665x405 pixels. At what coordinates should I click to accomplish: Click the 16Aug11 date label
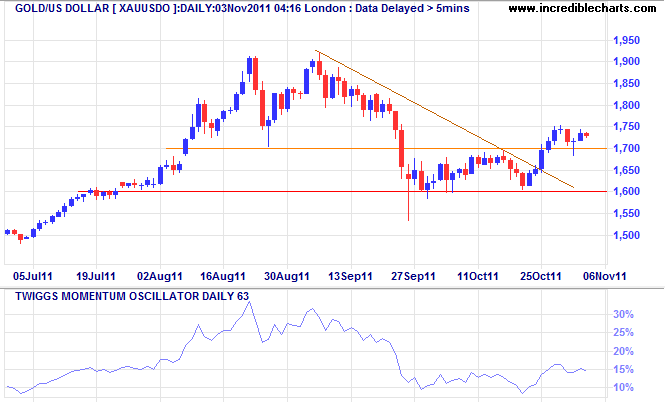223,277
